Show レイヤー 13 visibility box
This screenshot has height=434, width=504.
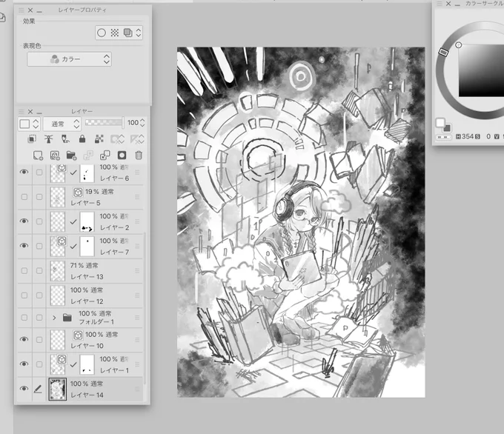24,271
